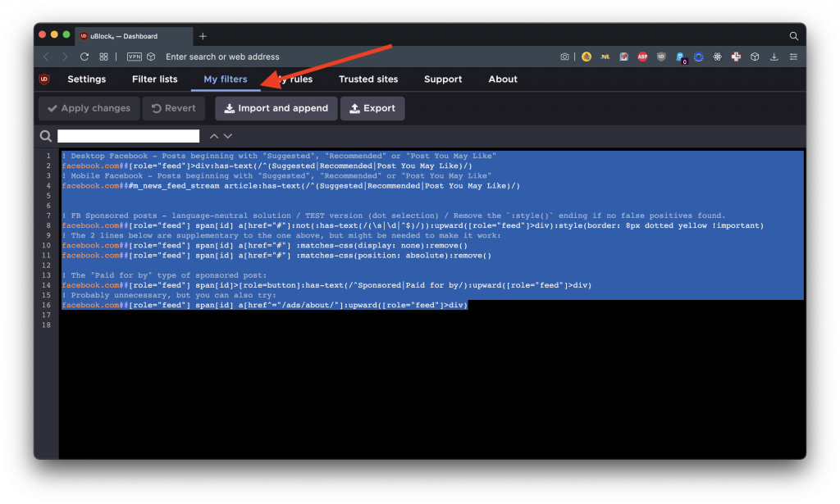Open the Trusted sites tab
The image size is (840, 504).
click(x=368, y=79)
